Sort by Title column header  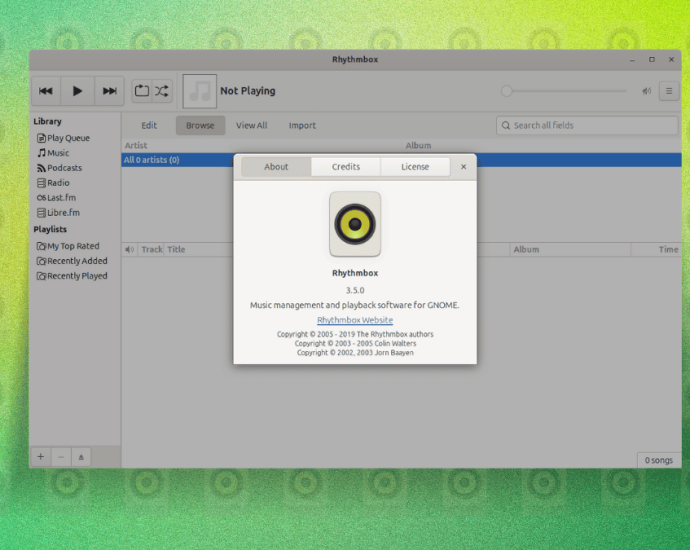click(x=176, y=250)
